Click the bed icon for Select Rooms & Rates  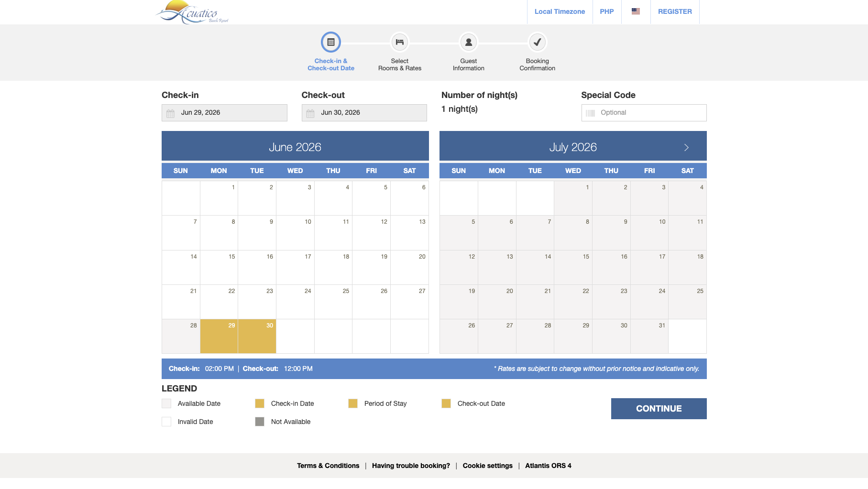tap(400, 42)
